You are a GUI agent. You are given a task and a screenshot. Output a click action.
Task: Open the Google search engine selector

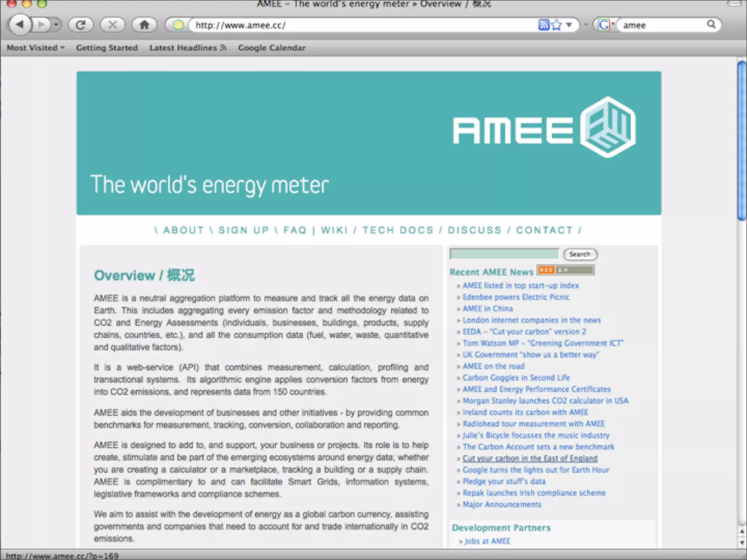click(605, 25)
